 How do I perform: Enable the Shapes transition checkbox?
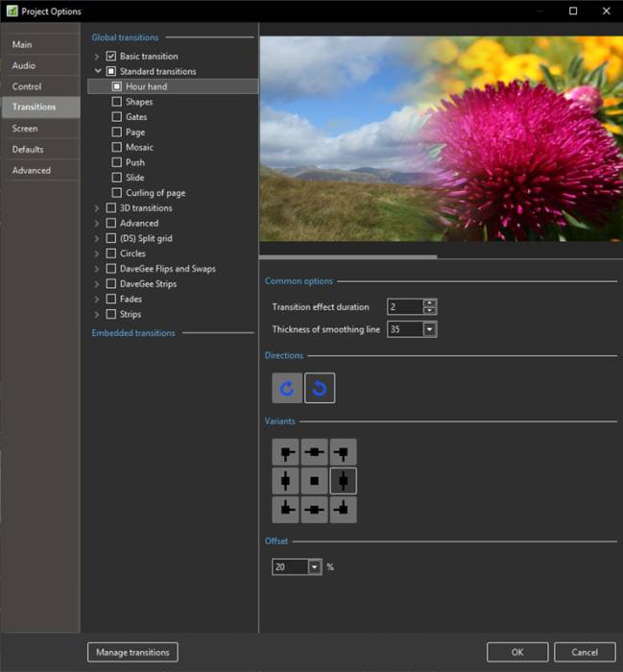point(117,102)
